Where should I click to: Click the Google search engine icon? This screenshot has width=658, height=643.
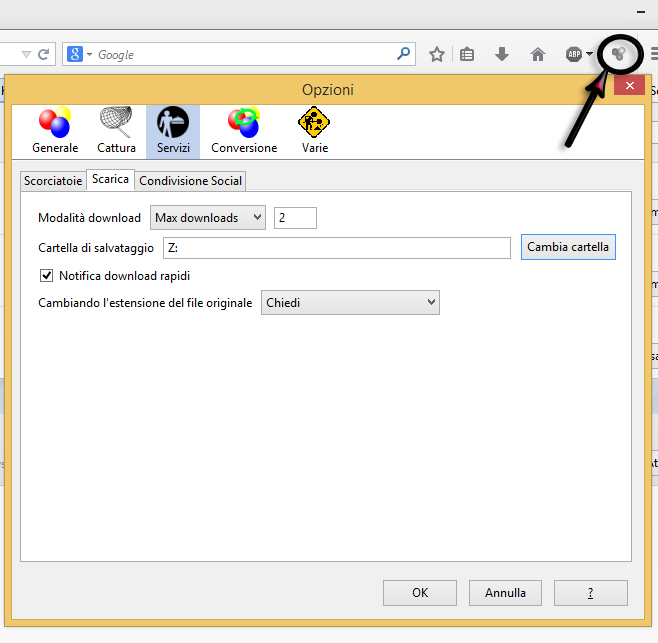(75, 54)
